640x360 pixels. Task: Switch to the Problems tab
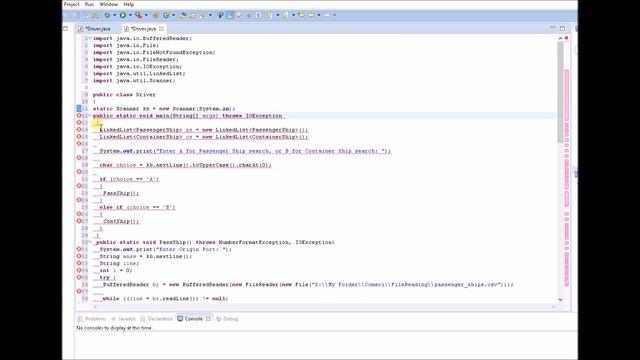92,319
